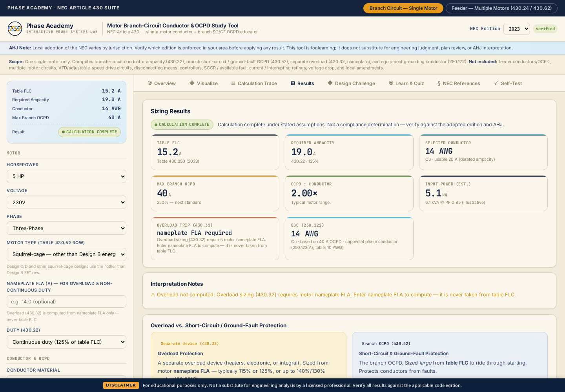565x392 pixels.
Task: Click the verified badge
Action: point(545,29)
